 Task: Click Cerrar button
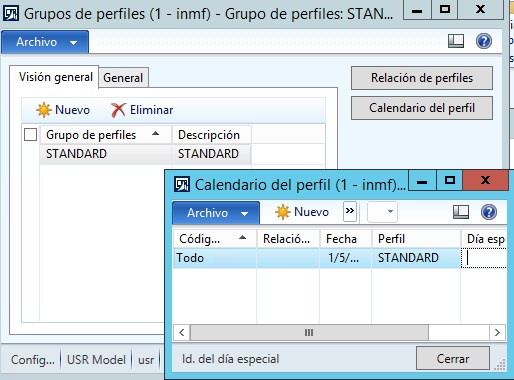point(453,359)
